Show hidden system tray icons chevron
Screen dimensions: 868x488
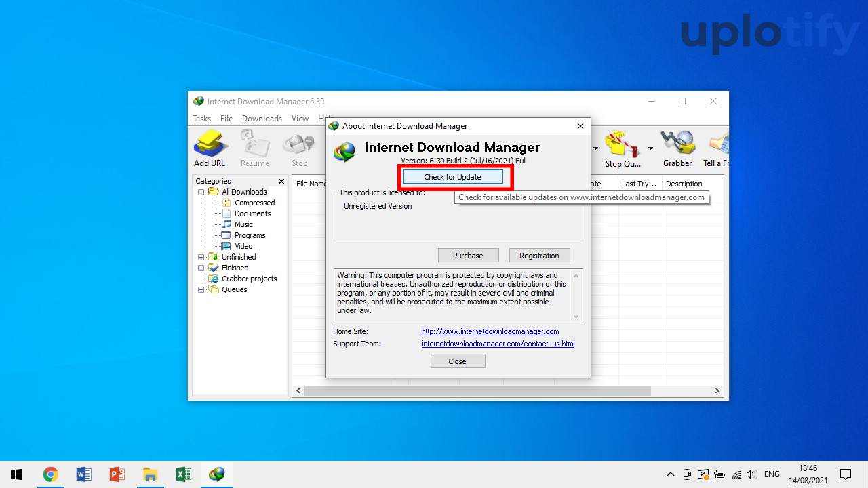tap(671, 474)
